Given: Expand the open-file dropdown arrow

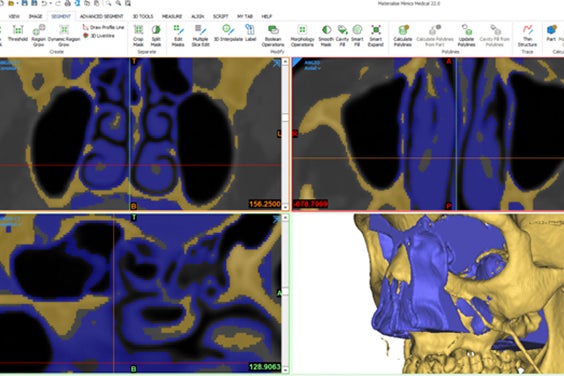Looking at the screenshot, I should tap(17, 4).
